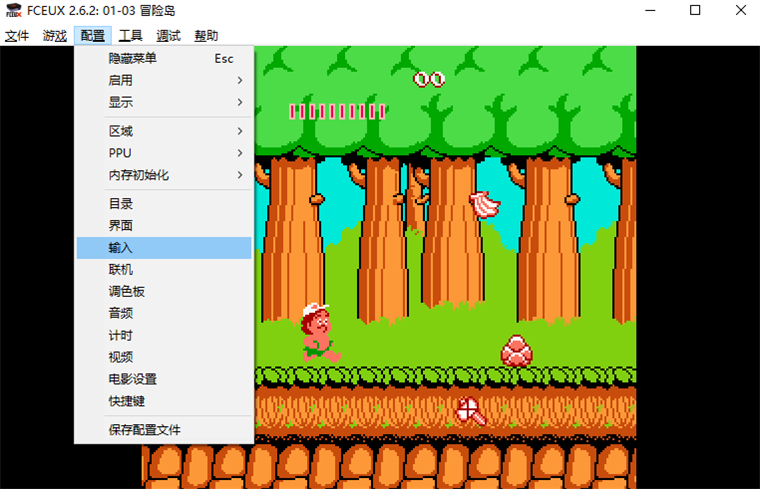Screen dimensions: 760x489
Task: Click the FCEUX app icon in title bar
Action: tap(14, 10)
